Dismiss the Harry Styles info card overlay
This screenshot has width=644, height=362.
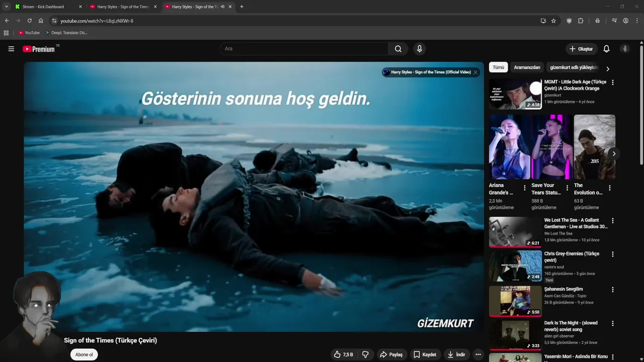(x=475, y=72)
